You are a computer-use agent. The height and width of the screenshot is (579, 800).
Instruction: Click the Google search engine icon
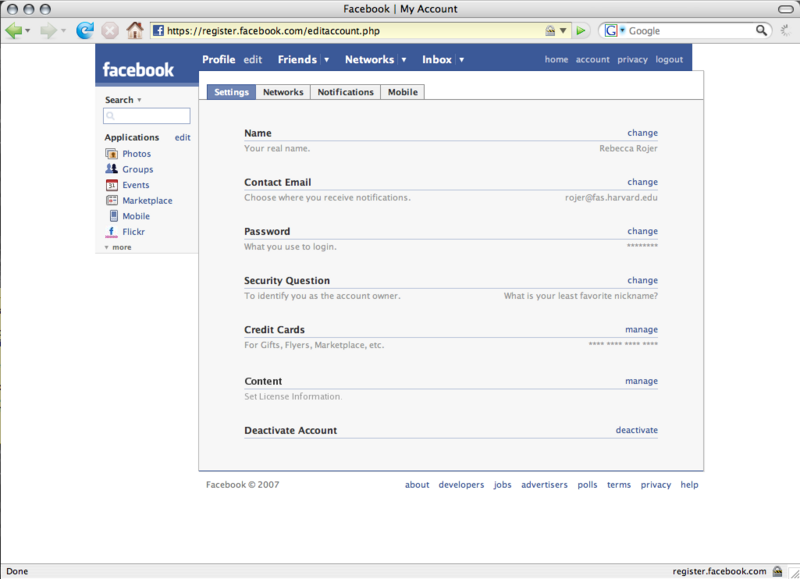(611, 31)
